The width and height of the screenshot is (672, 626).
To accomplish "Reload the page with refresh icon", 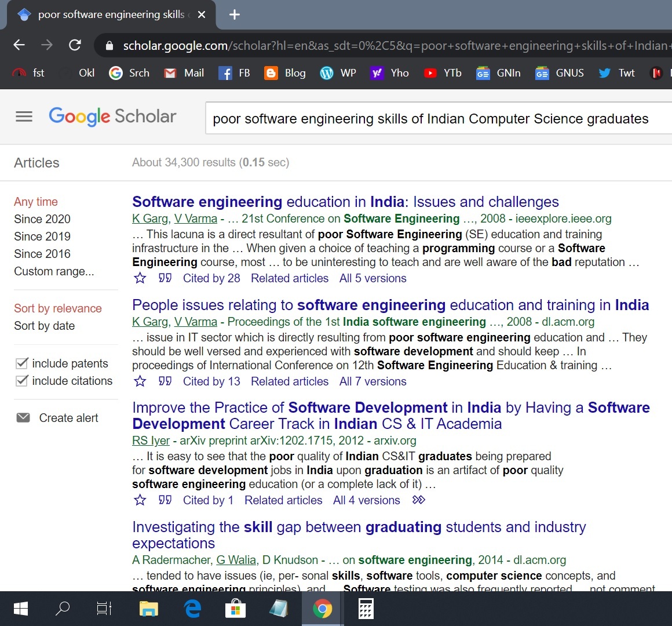I will pos(75,45).
